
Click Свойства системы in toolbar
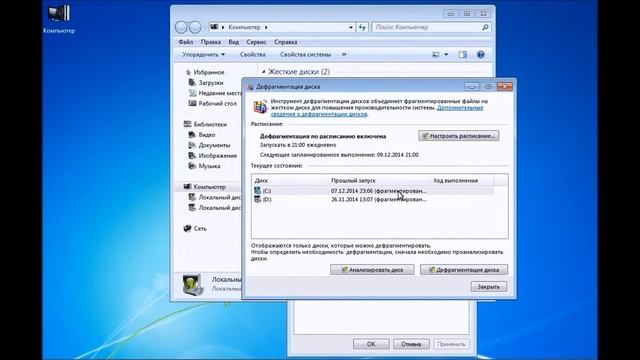305,54
